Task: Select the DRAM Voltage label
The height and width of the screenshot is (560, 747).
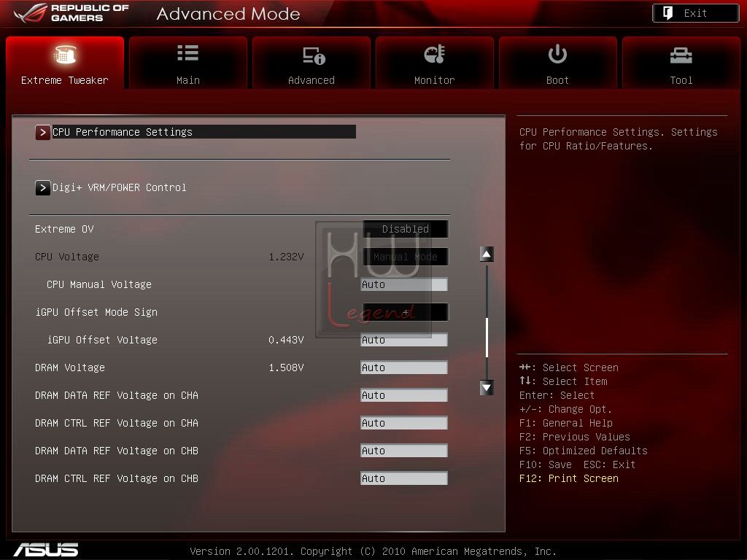Action: tap(70, 367)
